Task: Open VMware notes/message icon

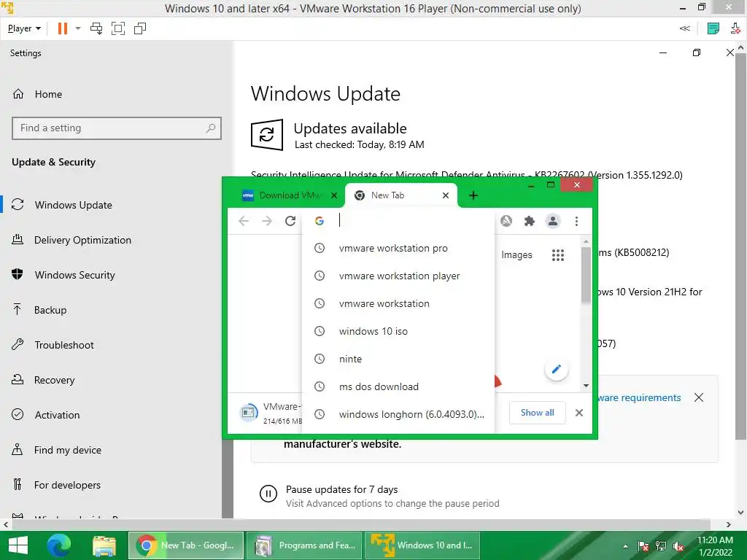Action: tap(713, 28)
